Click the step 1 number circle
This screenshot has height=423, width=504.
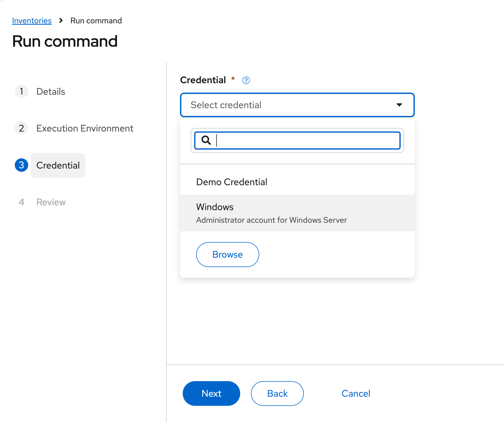(x=21, y=92)
